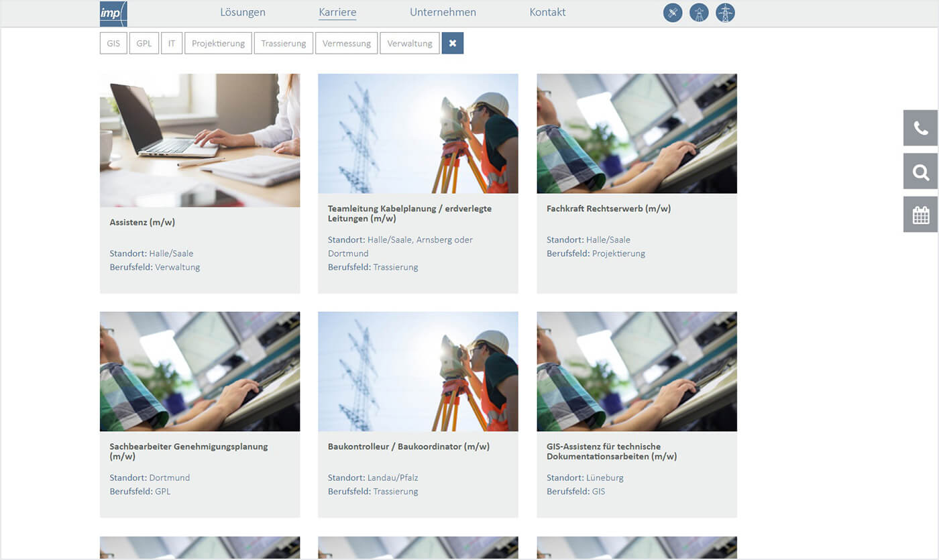Filter jobs by Projektierung
Viewport: 939px width, 560px height.
(218, 43)
